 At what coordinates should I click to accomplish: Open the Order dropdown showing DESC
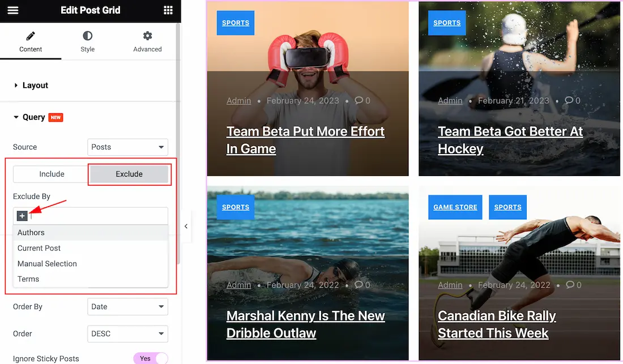(x=127, y=333)
